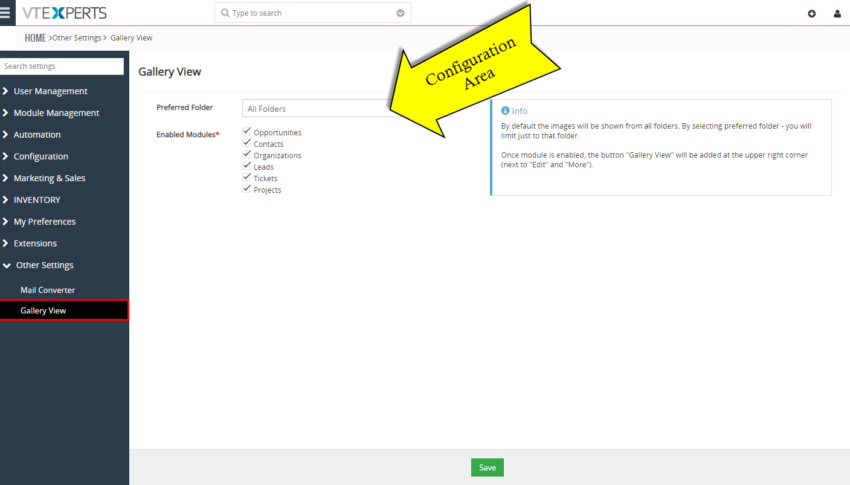Click Gallery View breadcrumb item
The width and height of the screenshot is (850, 485).
pyautogui.click(x=131, y=38)
